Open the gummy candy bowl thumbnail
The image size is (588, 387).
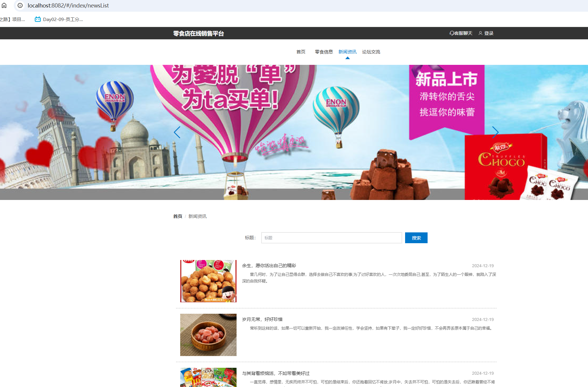[x=208, y=335]
